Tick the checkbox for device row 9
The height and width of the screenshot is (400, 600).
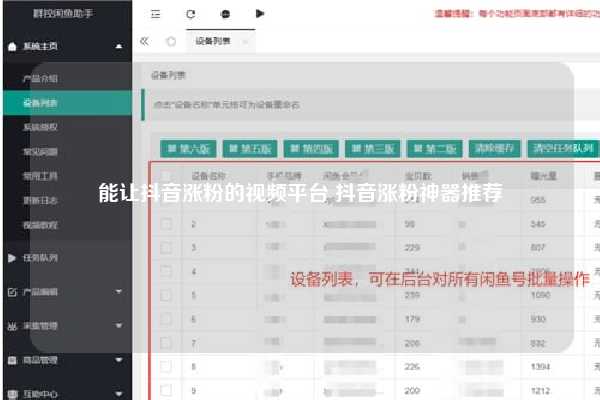click(x=166, y=390)
